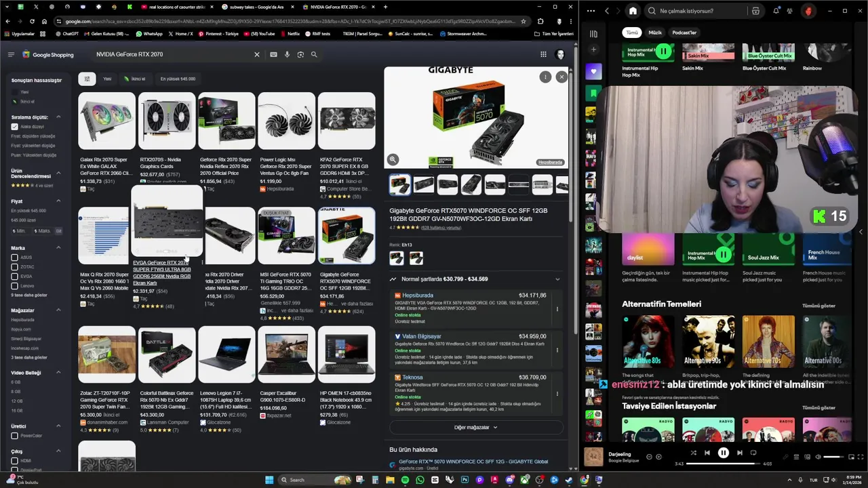
Task: Open Spotify mini player icon
Action: coord(852,457)
